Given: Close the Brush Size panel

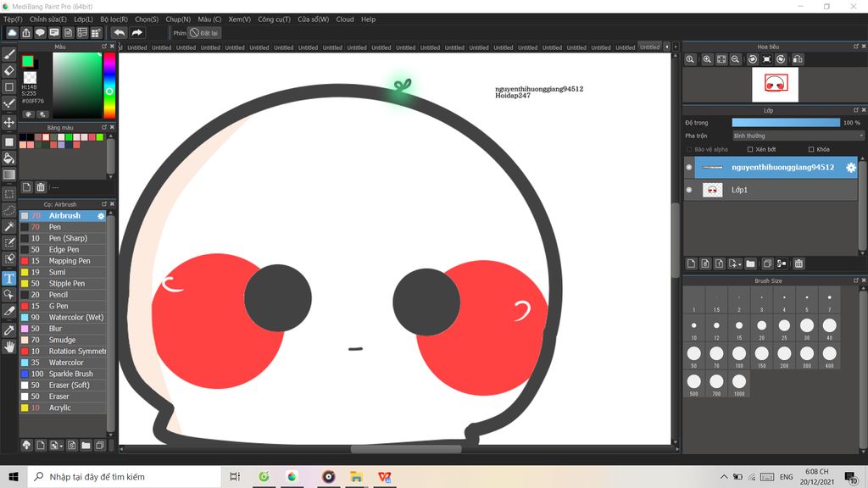Looking at the screenshot, I should click(x=864, y=280).
